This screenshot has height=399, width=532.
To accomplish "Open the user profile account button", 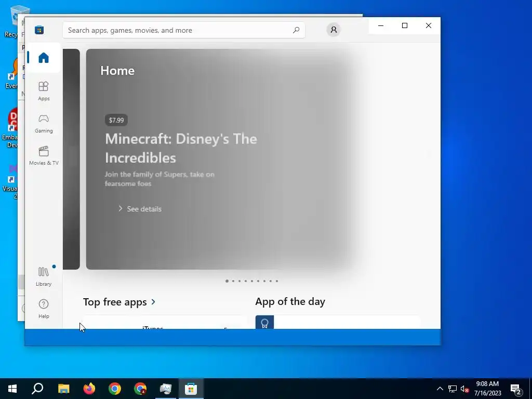I will coord(334,30).
